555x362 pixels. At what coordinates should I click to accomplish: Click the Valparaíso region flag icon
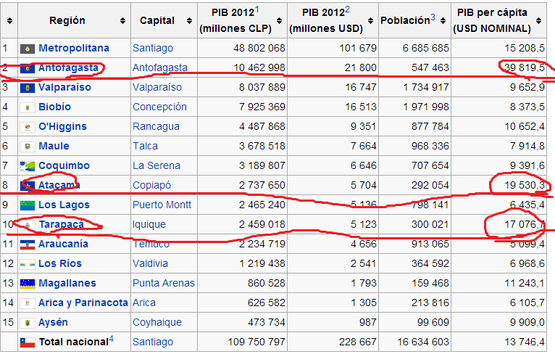[27, 88]
